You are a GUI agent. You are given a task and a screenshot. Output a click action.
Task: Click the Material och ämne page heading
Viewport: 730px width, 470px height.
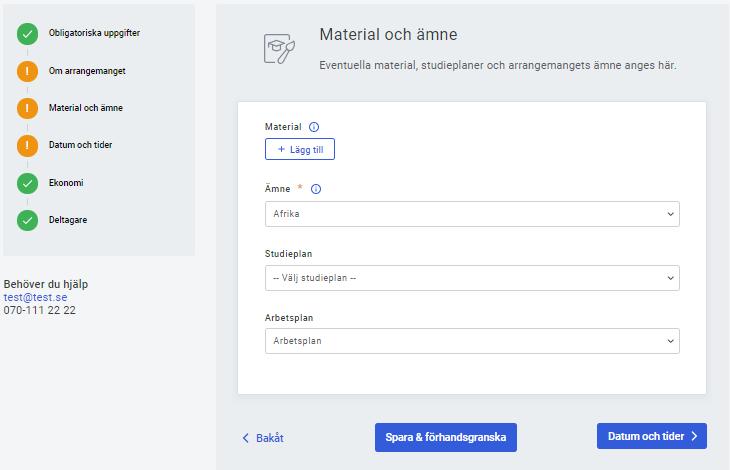point(388,34)
